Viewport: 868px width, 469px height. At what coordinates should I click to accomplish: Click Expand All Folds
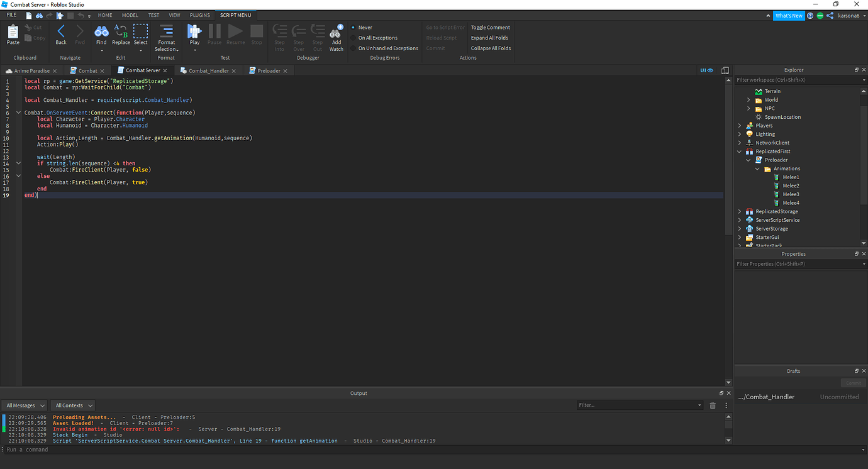tap(490, 38)
